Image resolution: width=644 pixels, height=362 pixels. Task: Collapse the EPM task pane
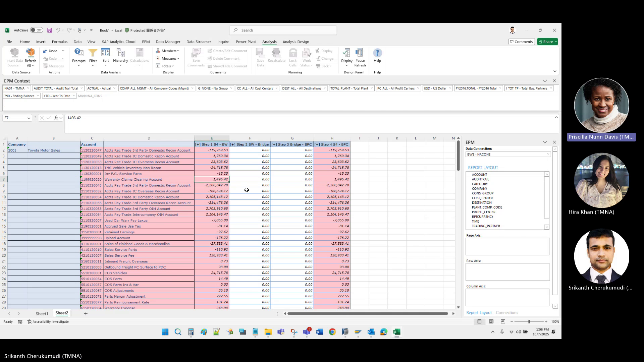[545, 142]
